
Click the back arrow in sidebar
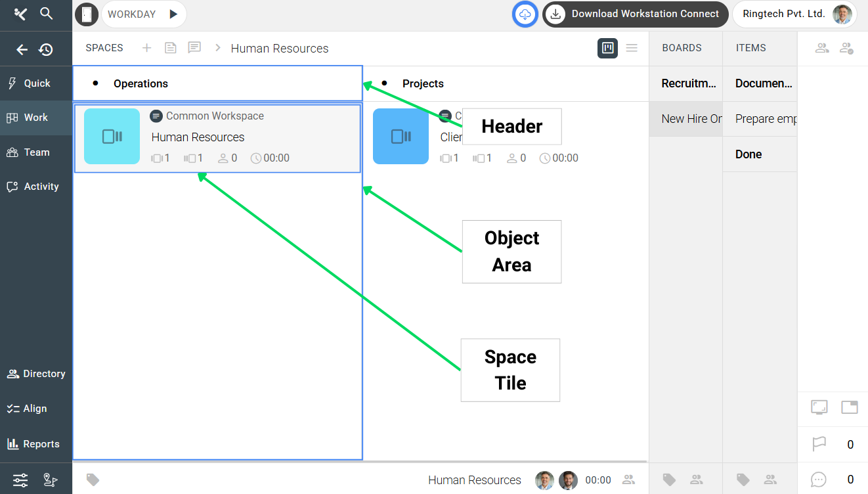(22, 49)
